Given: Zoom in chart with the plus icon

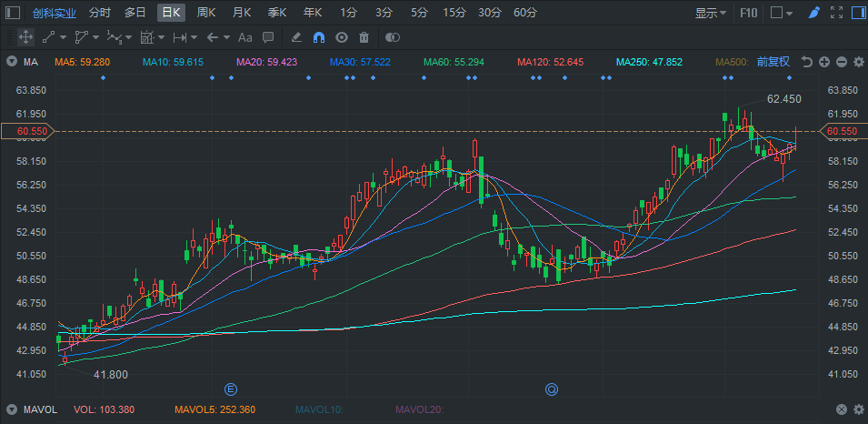Looking at the screenshot, I should (824, 62).
